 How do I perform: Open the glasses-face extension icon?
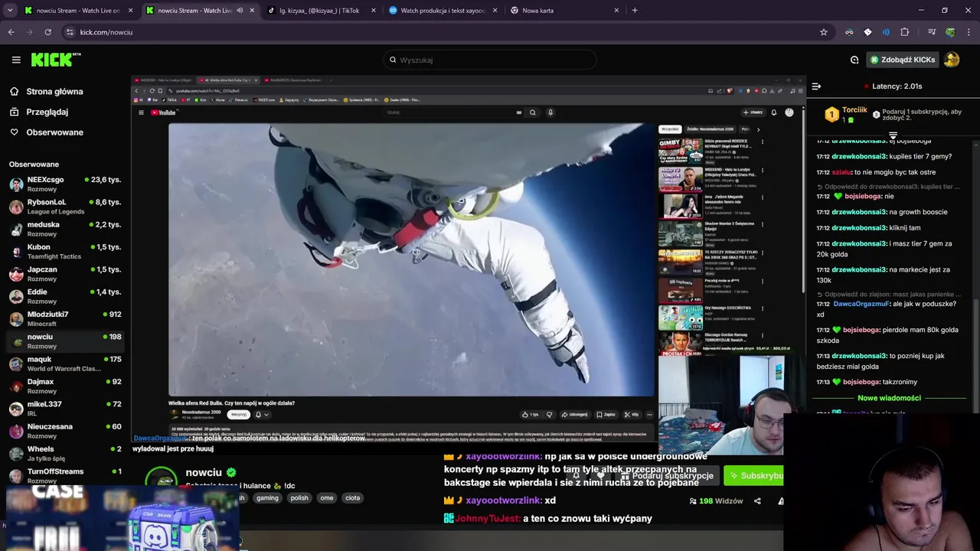pyautogui.click(x=849, y=32)
